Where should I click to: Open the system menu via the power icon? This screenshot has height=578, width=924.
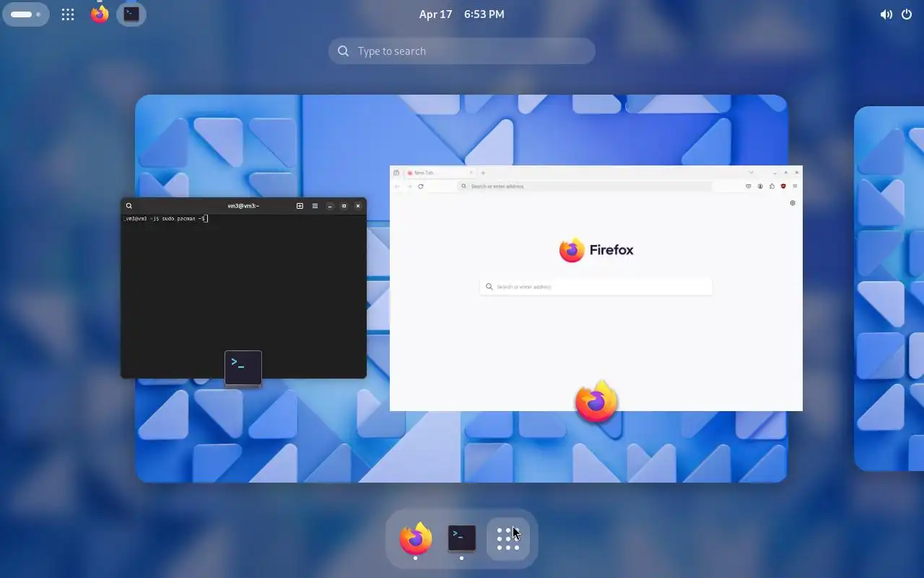(907, 14)
